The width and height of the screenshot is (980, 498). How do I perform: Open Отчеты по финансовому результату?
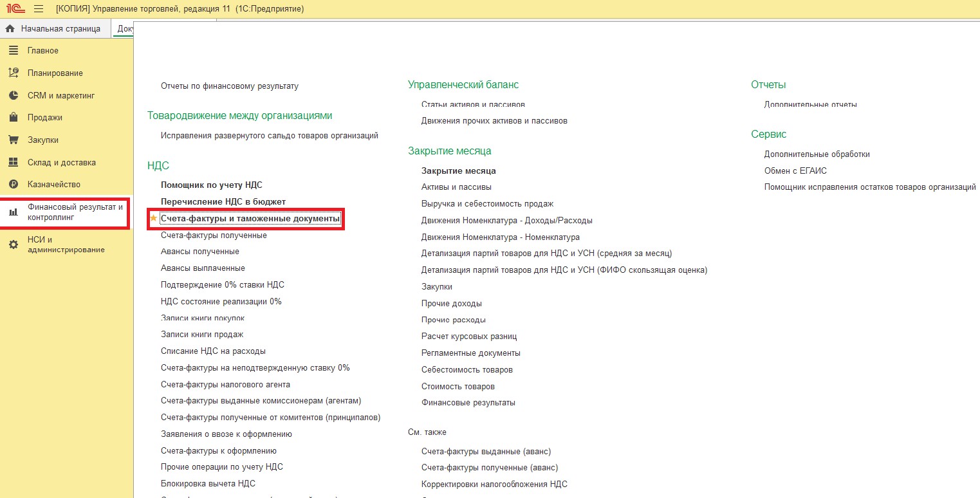pyautogui.click(x=230, y=86)
